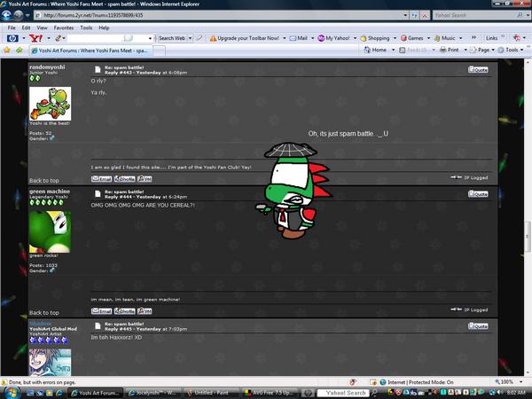The width and height of the screenshot is (532, 399).
Task: Open address bar URL history dropdown
Action: pos(405,15)
